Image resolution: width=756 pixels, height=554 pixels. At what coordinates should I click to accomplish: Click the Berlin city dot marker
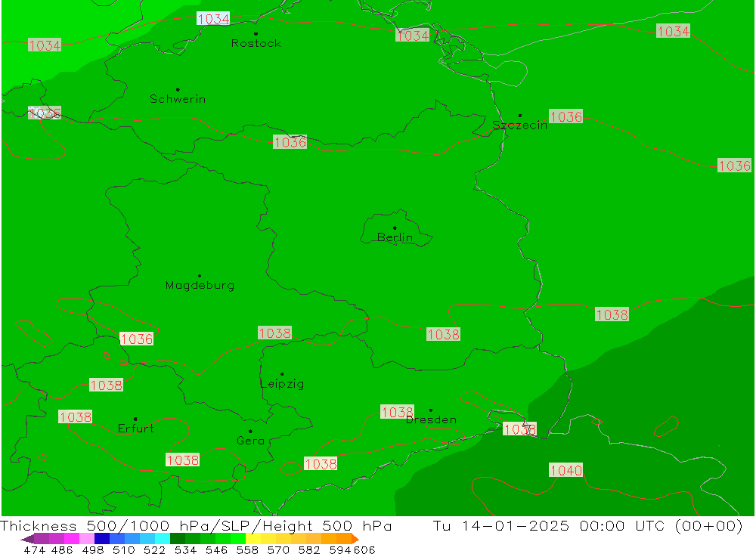[395, 227]
